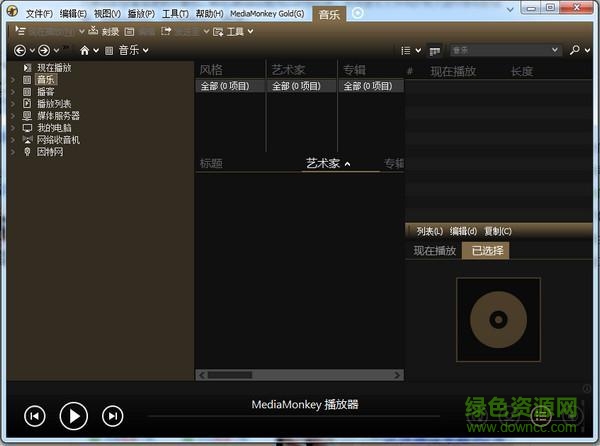Open the 工具 toolbar dropdown
Image resolution: width=600 pixels, height=446 pixels.
(x=234, y=32)
